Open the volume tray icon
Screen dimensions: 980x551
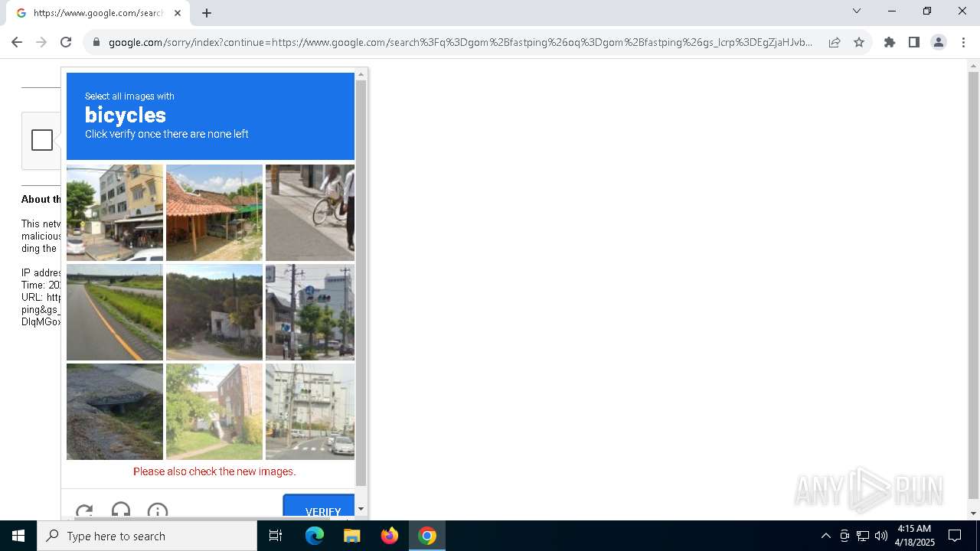881,536
